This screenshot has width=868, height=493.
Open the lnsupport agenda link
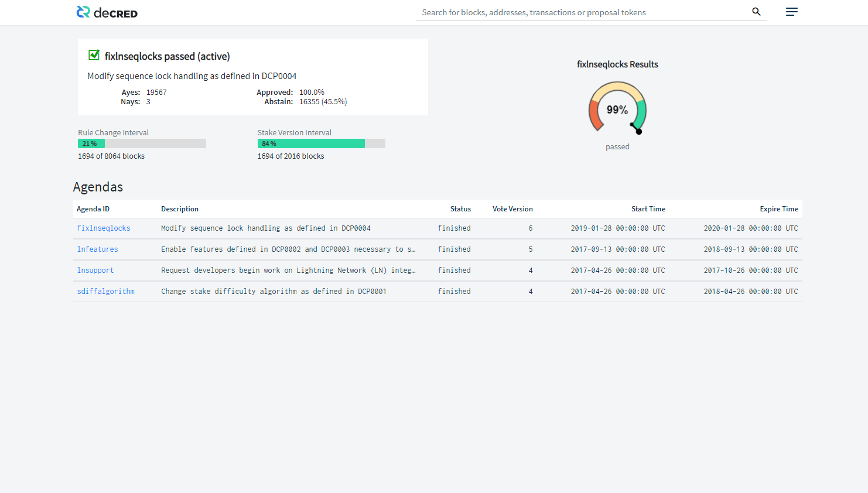[x=95, y=271]
